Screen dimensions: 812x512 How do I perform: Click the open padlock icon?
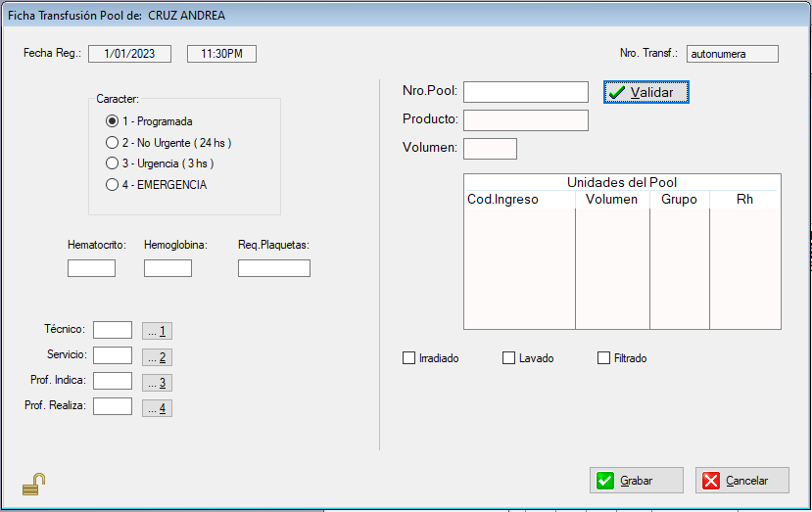point(34,484)
